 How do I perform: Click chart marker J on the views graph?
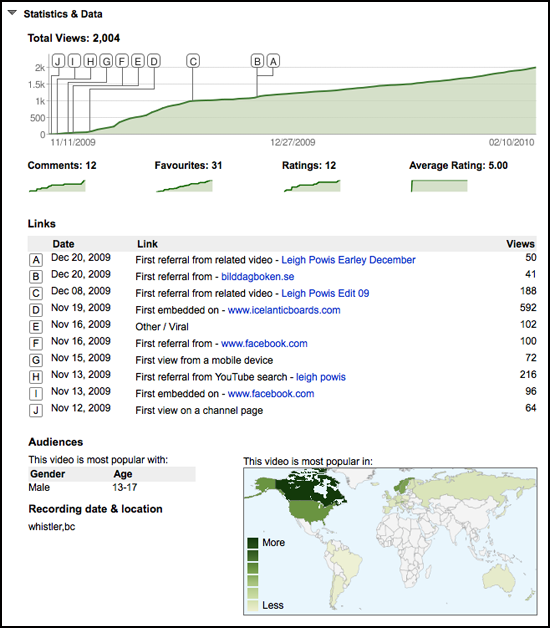click(58, 61)
